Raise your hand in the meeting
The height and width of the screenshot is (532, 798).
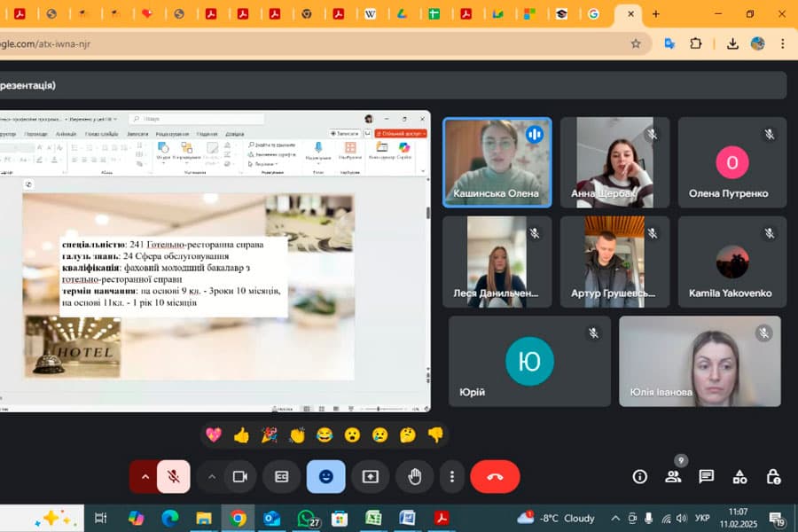(414, 476)
